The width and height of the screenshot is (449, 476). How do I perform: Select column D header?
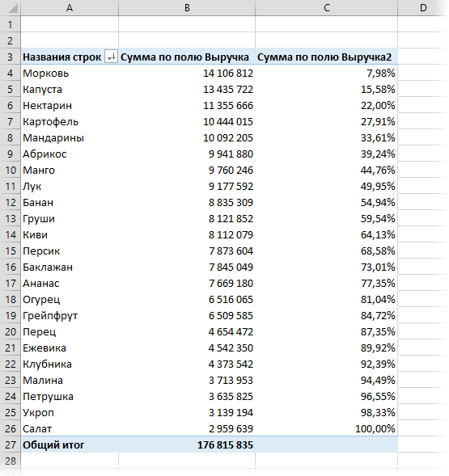click(x=423, y=8)
